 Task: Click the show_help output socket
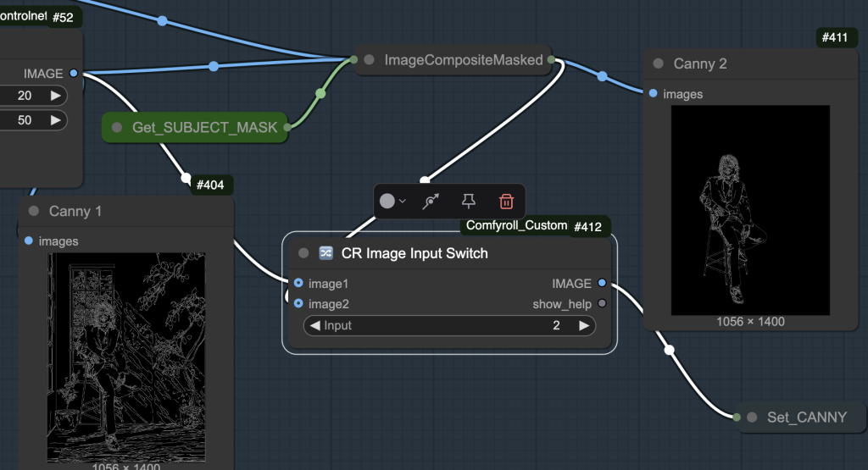pyautogui.click(x=602, y=303)
